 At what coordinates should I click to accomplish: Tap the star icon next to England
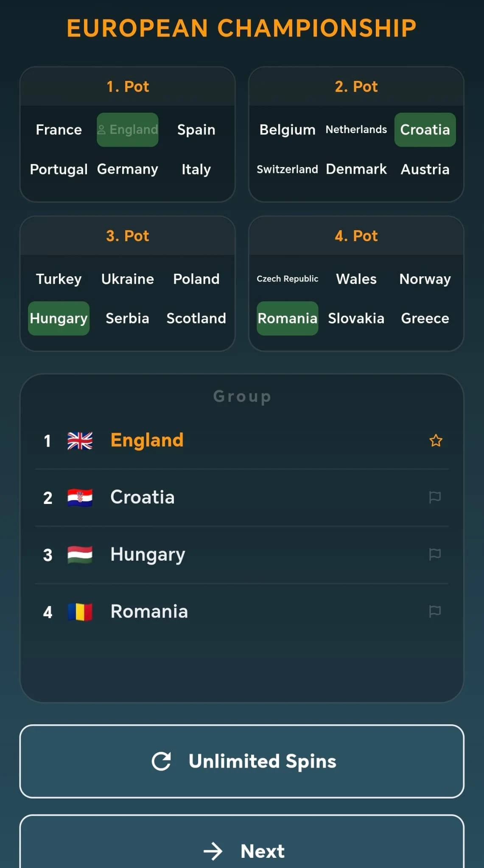(436, 441)
